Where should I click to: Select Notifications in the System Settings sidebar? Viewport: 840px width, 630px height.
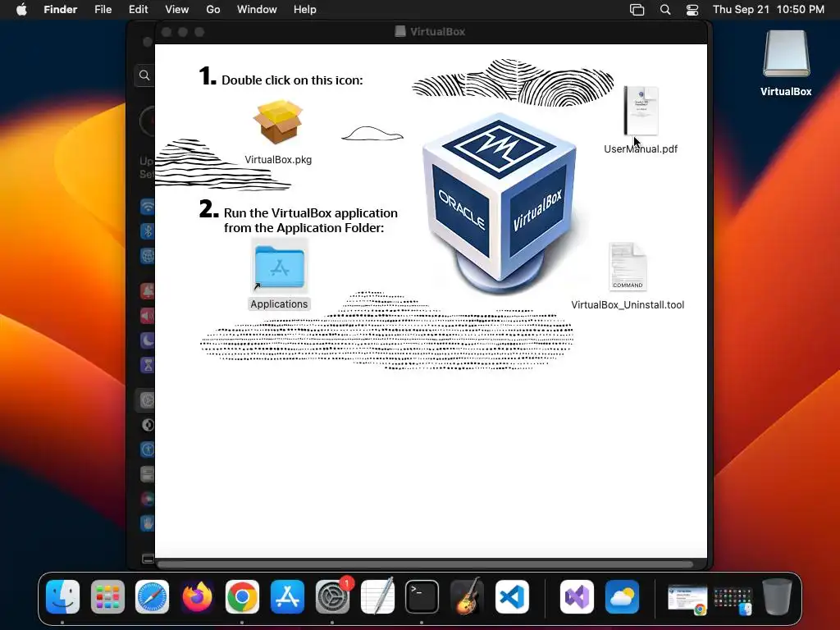[148, 291]
